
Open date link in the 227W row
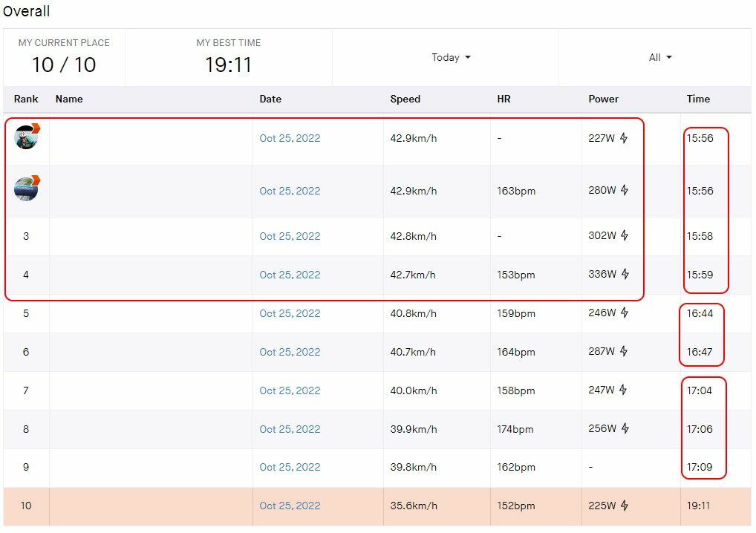coord(290,138)
